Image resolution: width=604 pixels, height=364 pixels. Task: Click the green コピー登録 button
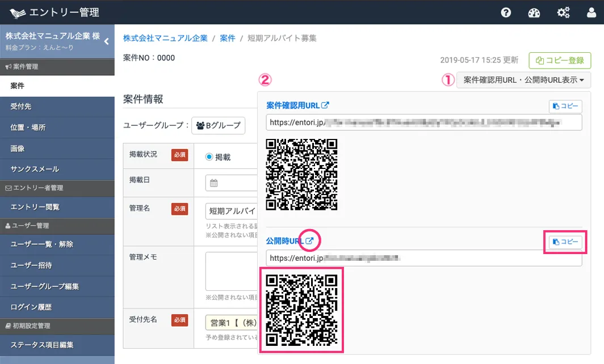point(560,60)
